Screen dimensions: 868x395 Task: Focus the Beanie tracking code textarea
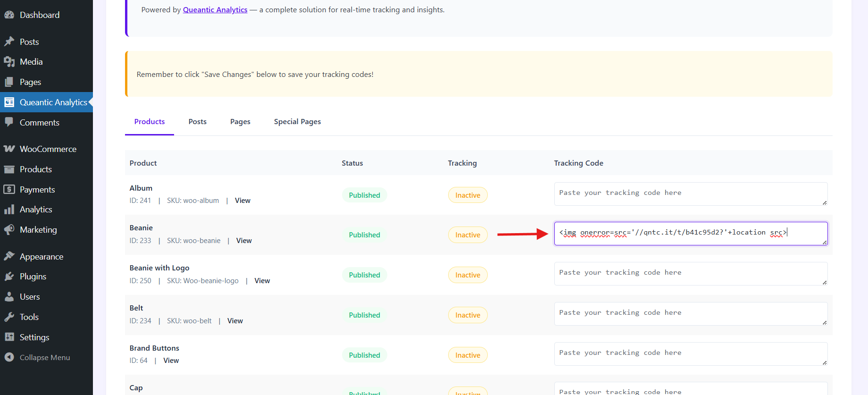pyautogui.click(x=691, y=234)
